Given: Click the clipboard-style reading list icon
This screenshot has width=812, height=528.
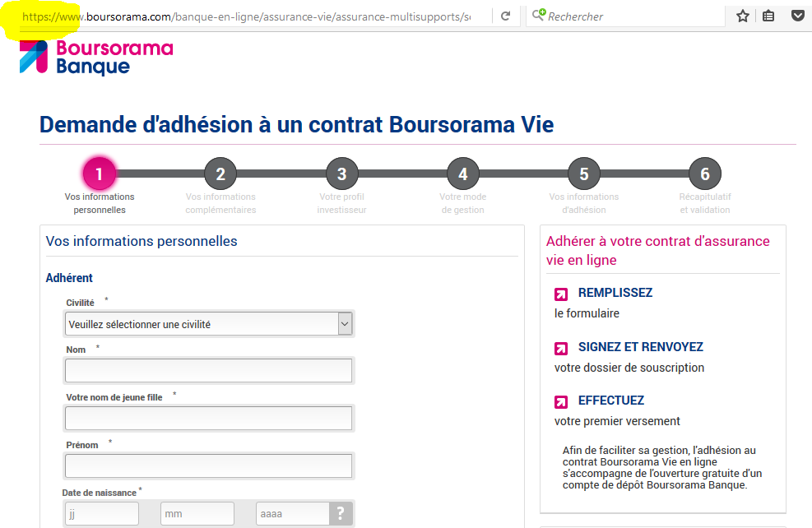Looking at the screenshot, I should (769, 16).
